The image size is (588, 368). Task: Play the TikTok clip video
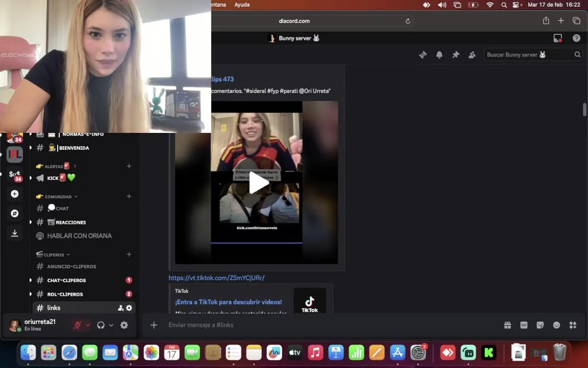[259, 183]
